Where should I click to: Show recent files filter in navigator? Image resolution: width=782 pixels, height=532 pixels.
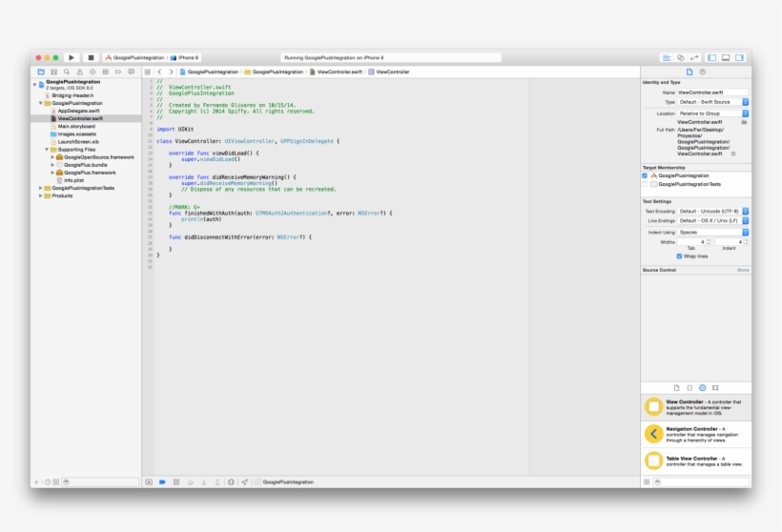coord(48,482)
